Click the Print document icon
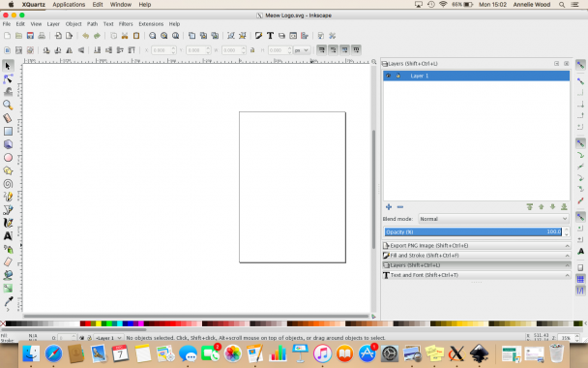This screenshot has height=368, width=588. tap(42, 36)
